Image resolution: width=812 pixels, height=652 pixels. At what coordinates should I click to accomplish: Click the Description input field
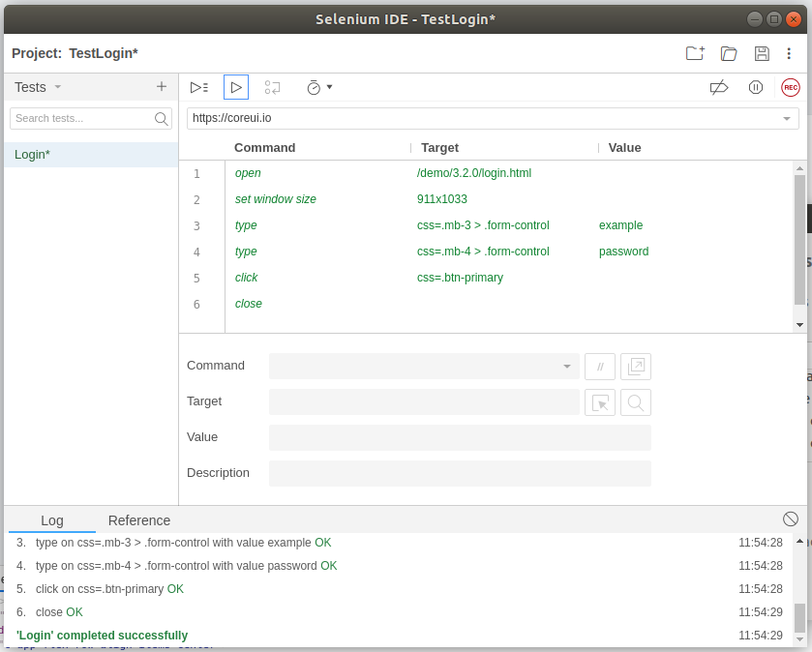tap(460, 473)
